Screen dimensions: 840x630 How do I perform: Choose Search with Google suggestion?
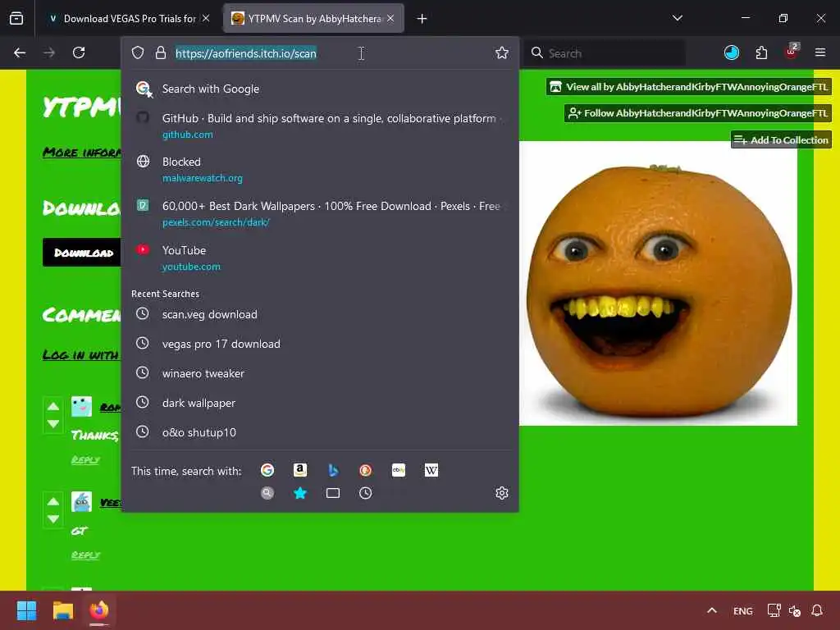[x=320, y=89]
